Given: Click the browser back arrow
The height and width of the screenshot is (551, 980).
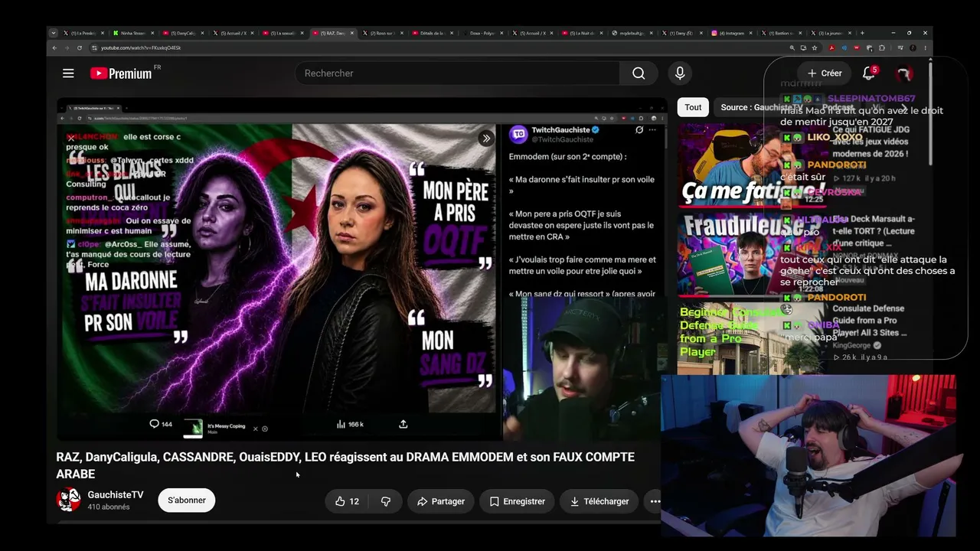Looking at the screenshot, I should pos(54,47).
